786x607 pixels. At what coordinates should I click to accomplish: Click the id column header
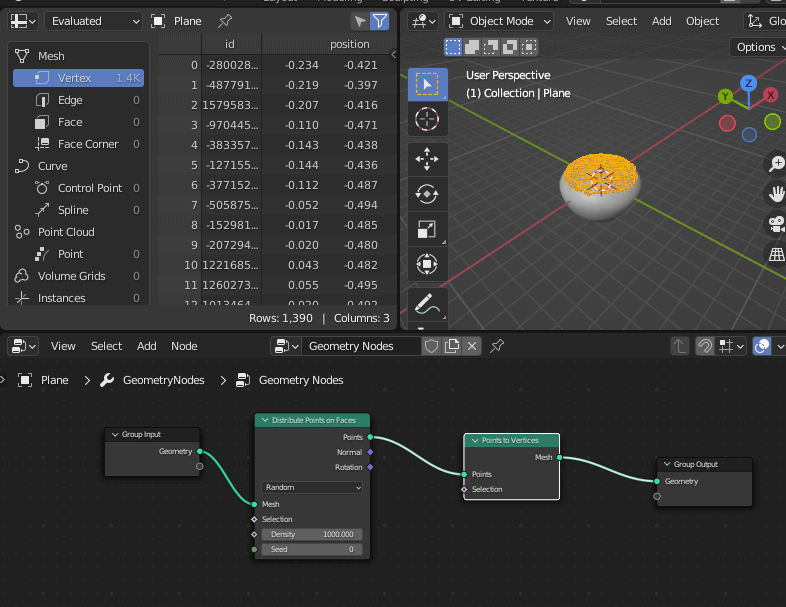[231, 44]
